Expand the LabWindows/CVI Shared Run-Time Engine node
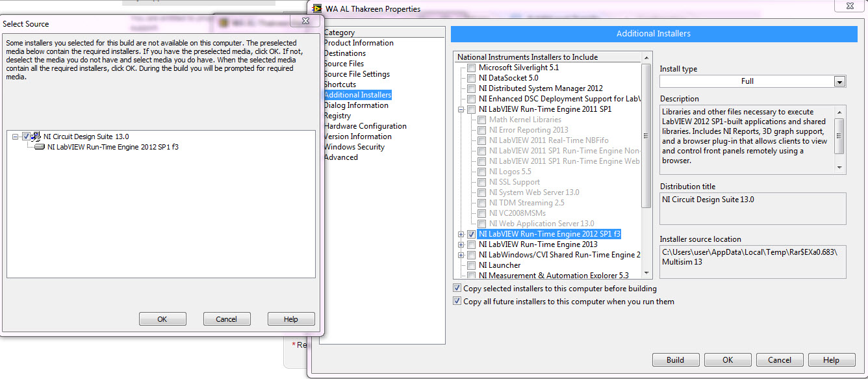 pos(461,255)
